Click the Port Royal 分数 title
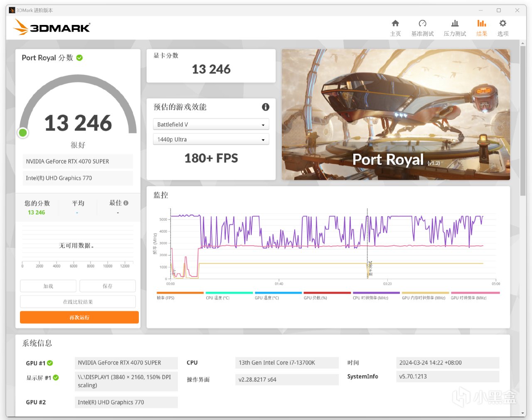This screenshot has width=532, height=420. [x=47, y=58]
